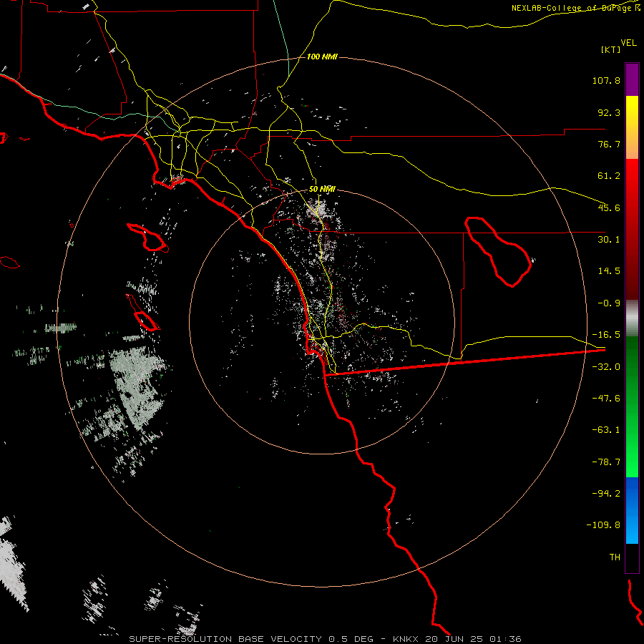Click the 92.3 velocity scale value

click(x=609, y=112)
